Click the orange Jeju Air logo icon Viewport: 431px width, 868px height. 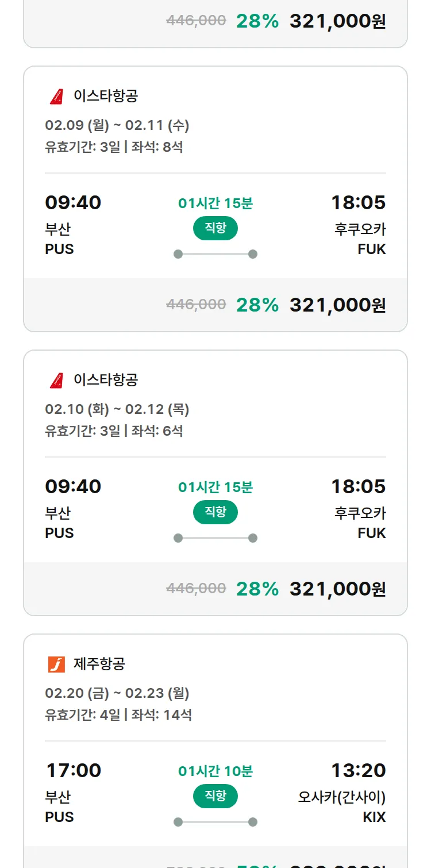[56, 665]
